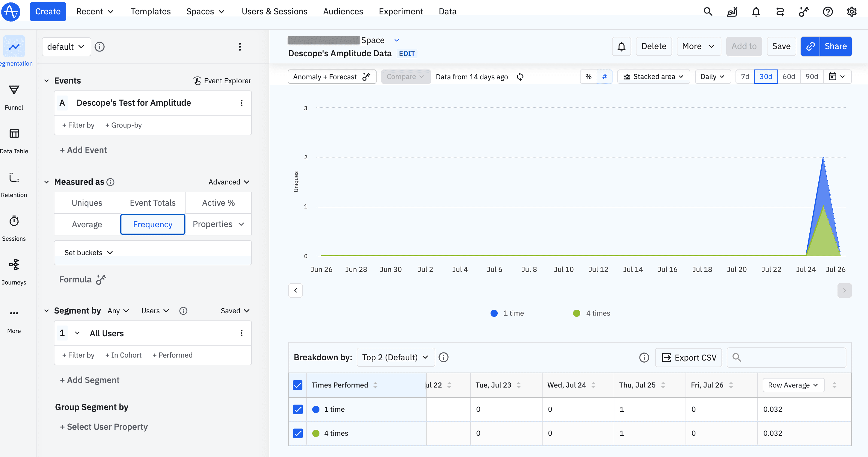Collapse the Events section chevron
868x457 pixels.
tap(46, 81)
